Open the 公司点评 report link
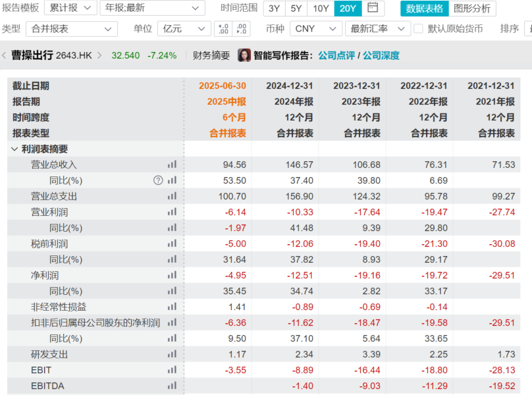The height and width of the screenshot is (395, 532). [336, 55]
